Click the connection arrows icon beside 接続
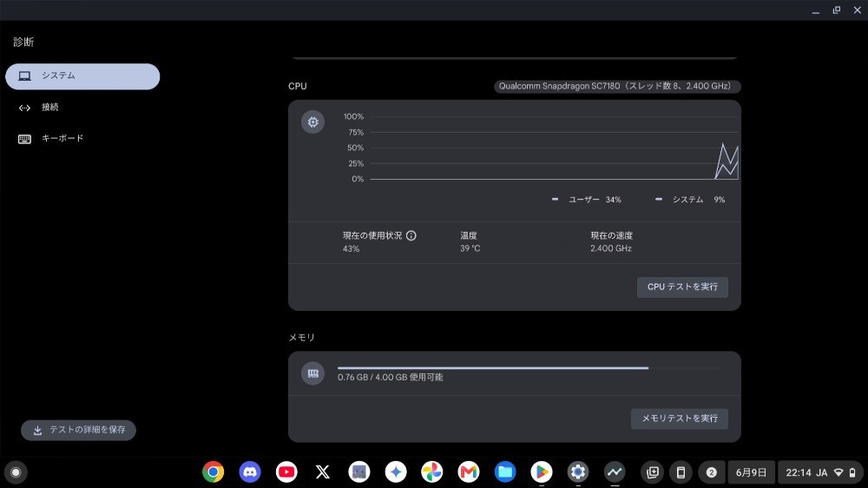868x488 pixels. 24,108
